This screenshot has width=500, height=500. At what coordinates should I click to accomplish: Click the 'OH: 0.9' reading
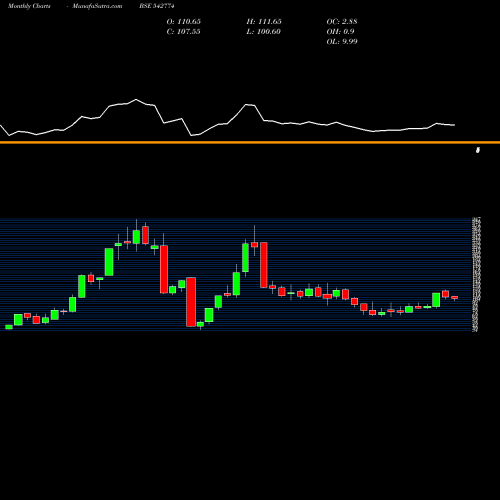pos(340,31)
